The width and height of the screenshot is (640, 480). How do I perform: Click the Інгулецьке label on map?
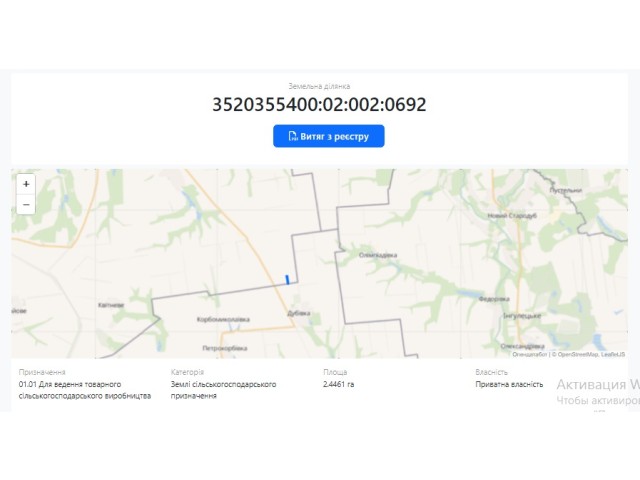click(522, 316)
